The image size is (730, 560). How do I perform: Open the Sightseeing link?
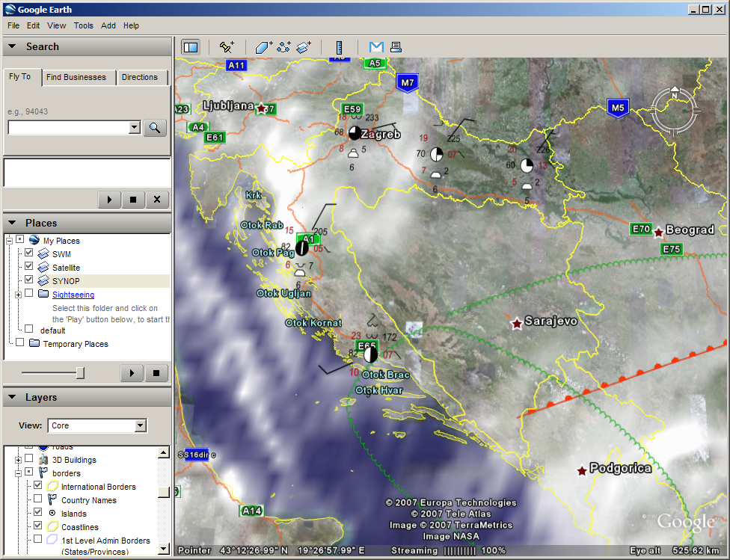73,295
